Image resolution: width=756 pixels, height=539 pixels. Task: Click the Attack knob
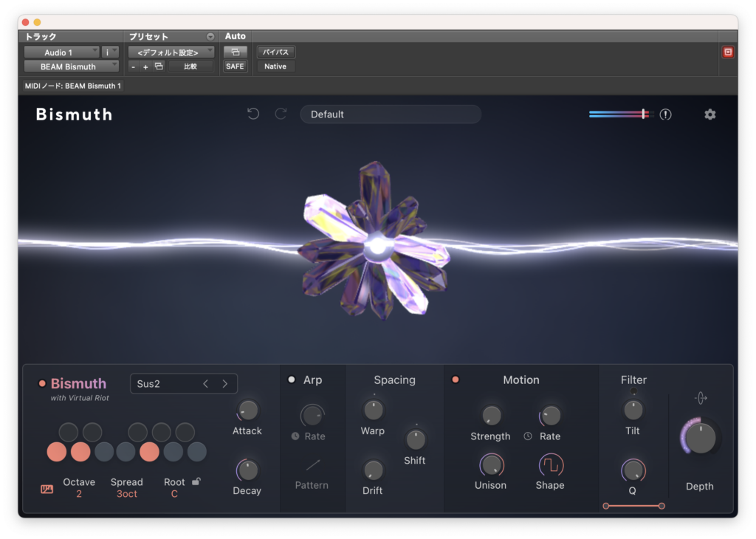[248, 411]
